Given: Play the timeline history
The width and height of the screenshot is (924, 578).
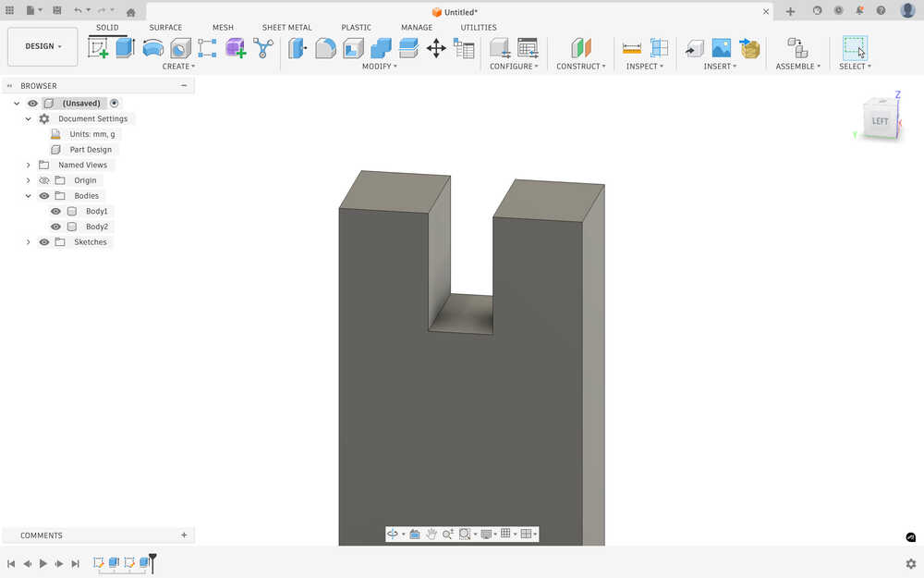Looking at the screenshot, I should point(43,563).
